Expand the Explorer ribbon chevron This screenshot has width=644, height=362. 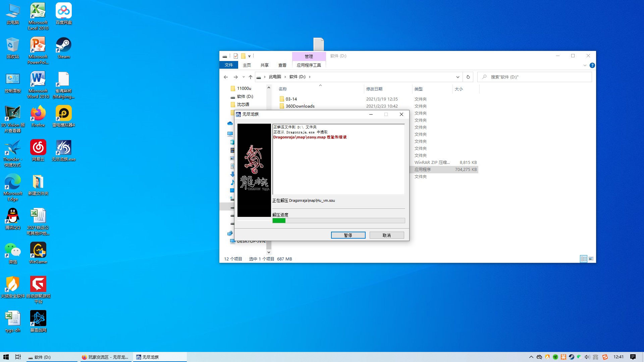click(x=585, y=65)
